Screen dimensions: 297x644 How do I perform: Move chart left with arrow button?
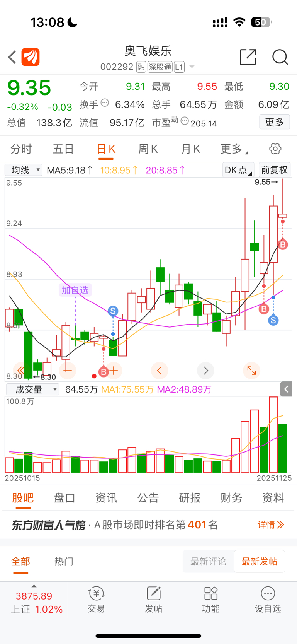pos(160,371)
